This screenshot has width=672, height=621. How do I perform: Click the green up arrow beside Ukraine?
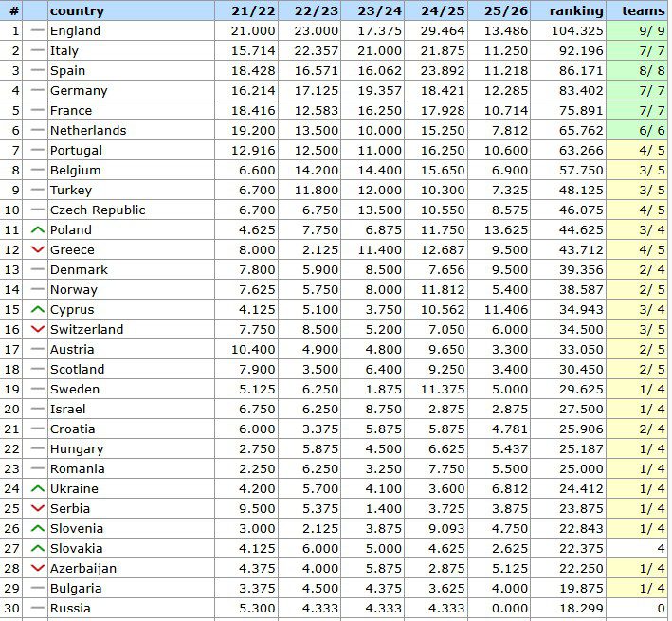coord(37,488)
